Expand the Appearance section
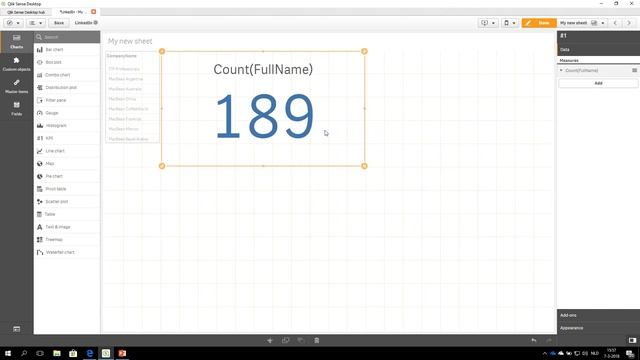The width and height of the screenshot is (640, 360). coord(598,328)
